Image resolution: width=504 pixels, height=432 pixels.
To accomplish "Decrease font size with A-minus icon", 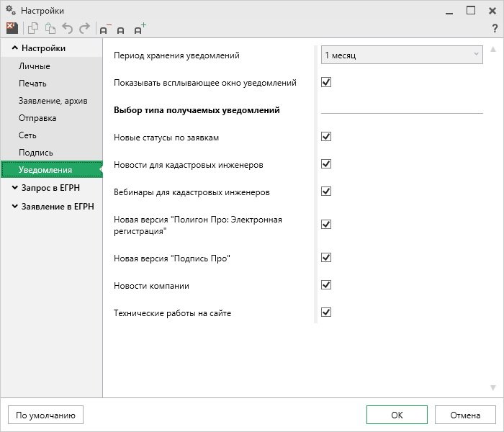I will coord(105,29).
